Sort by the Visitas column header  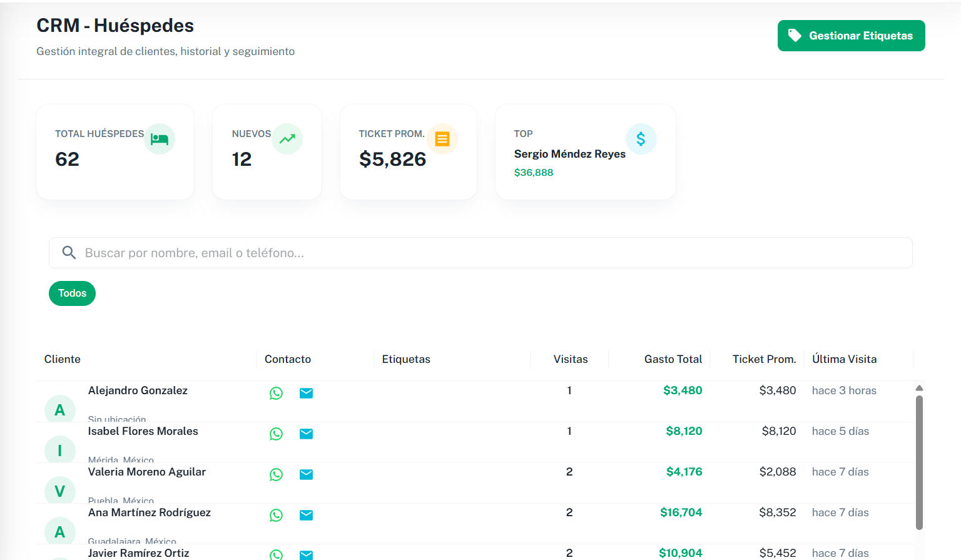coord(571,359)
